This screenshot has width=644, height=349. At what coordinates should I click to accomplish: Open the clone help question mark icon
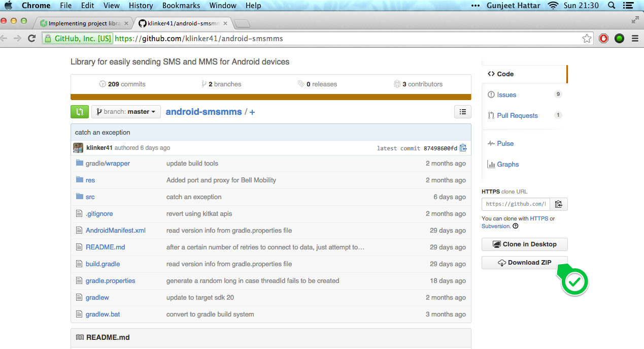point(516,227)
